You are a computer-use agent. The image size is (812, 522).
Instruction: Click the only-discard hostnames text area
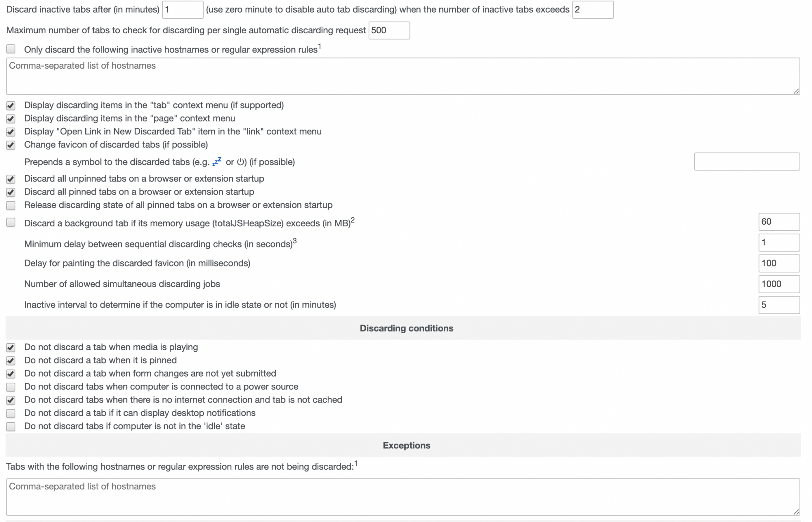(x=403, y=76)
